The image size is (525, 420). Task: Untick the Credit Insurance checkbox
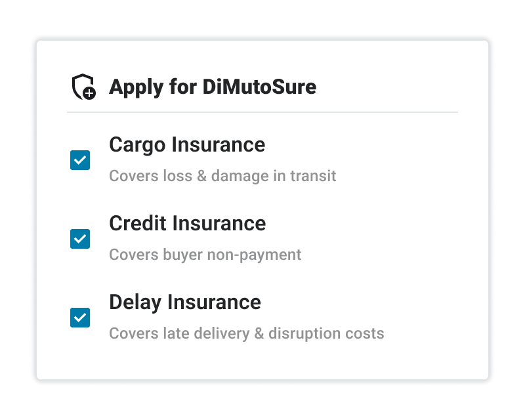point(80,239)
